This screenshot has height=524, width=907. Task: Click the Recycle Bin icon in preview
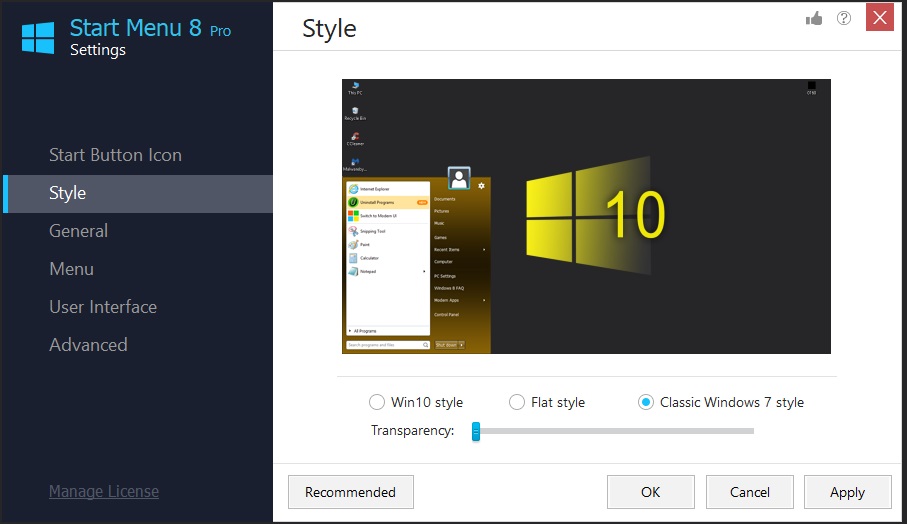[355, 112]
